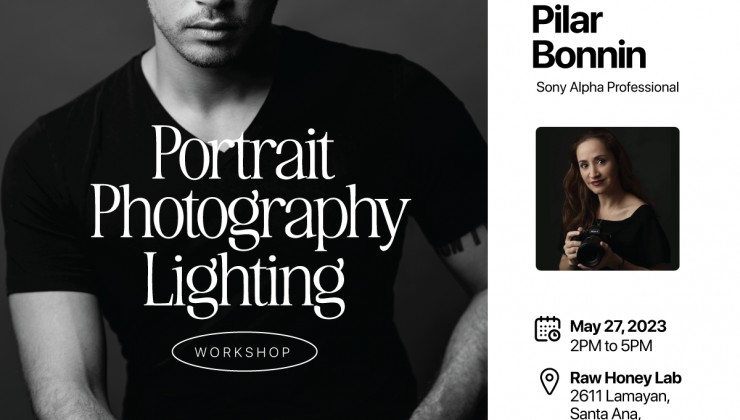The height and width of the screenshot is (420, 740).
Task: Click the man's stubbled chin
Action: 210,51
